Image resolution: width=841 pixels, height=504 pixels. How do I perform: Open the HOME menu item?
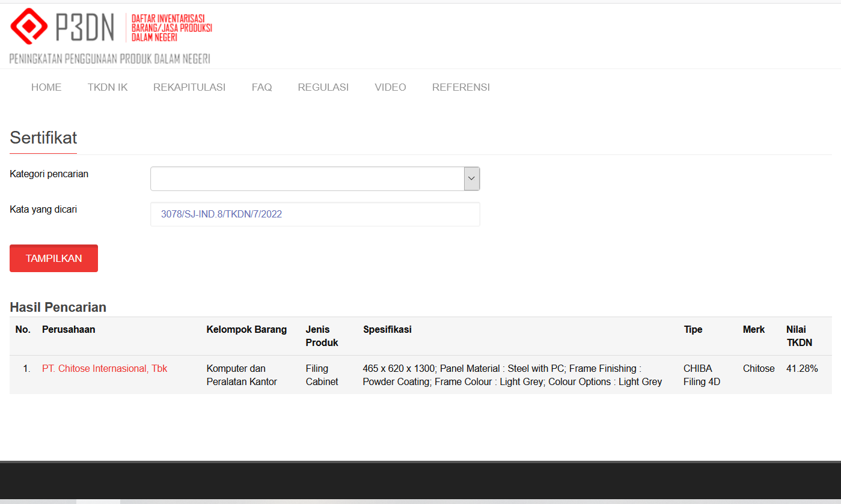(x=46, y=87)
